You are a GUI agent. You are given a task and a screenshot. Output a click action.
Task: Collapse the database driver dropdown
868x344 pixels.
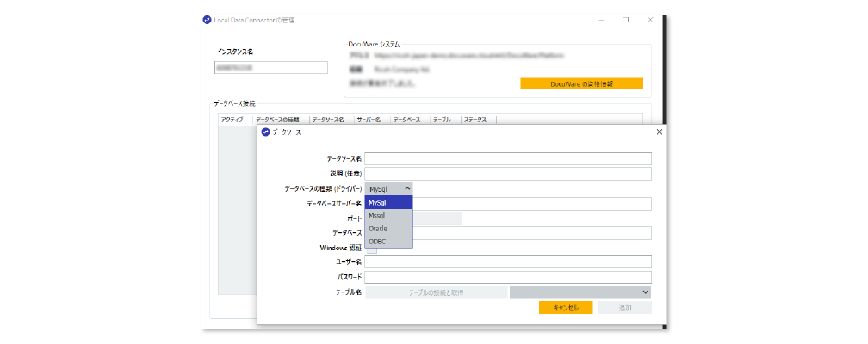pyautogui.click(x=389, y=188)
